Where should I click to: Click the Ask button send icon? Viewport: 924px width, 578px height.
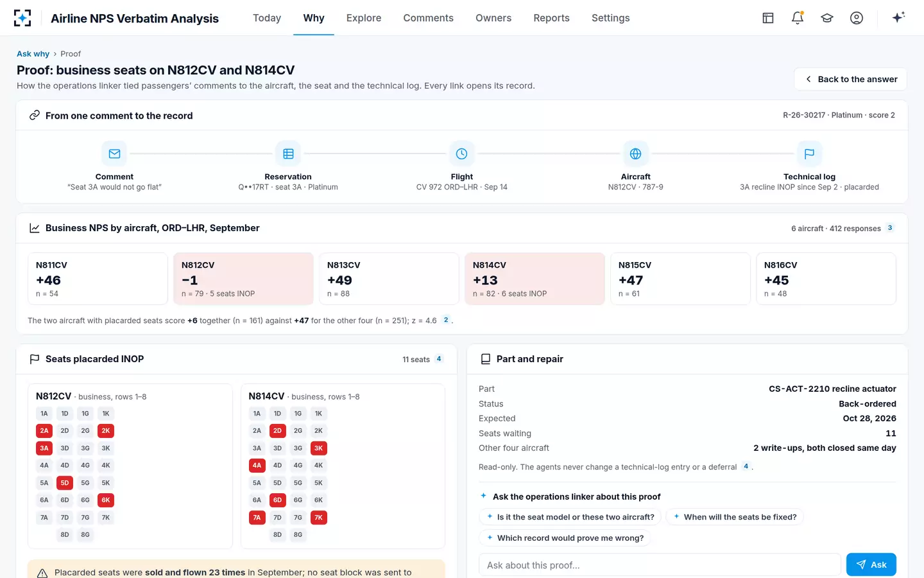pyautogui.click(x=861, y=565)
